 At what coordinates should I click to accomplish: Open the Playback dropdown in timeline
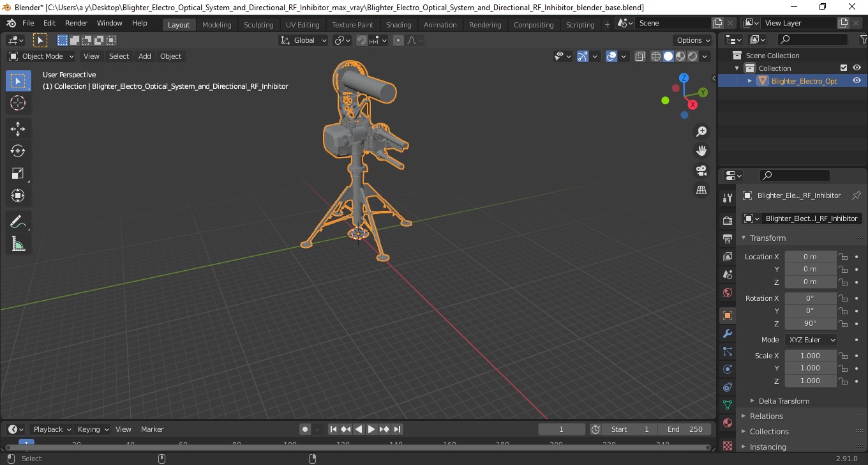(52, 429)
